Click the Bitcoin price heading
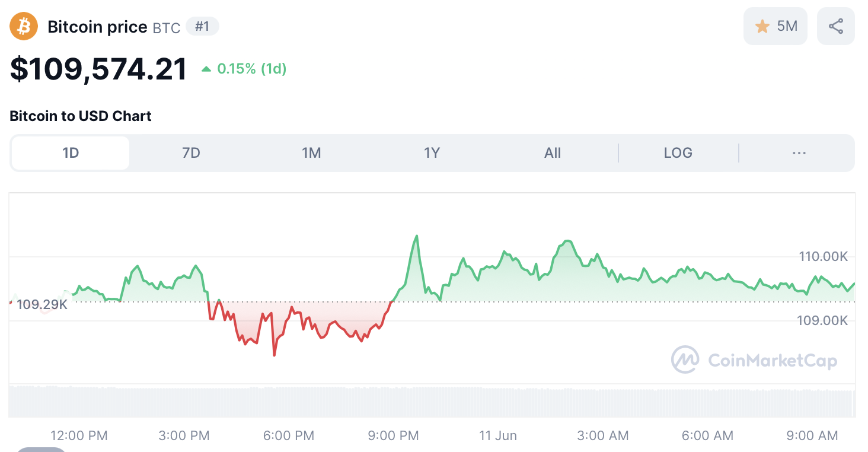Screen dimensions: 868x452 pos(97,27)
